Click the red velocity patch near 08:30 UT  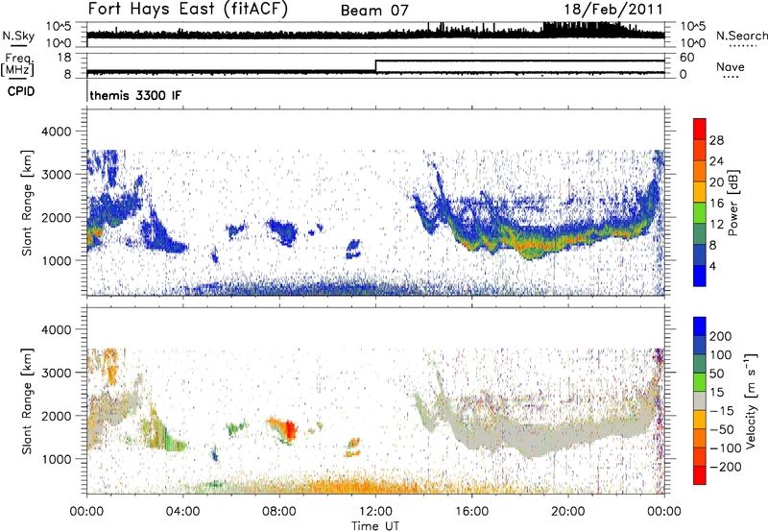(291, 430)
